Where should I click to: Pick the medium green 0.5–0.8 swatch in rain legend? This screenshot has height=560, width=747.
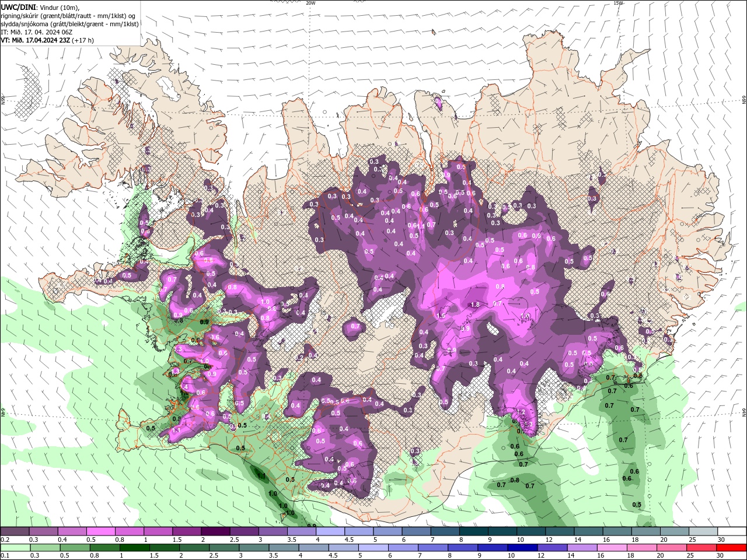coord(75,548)
